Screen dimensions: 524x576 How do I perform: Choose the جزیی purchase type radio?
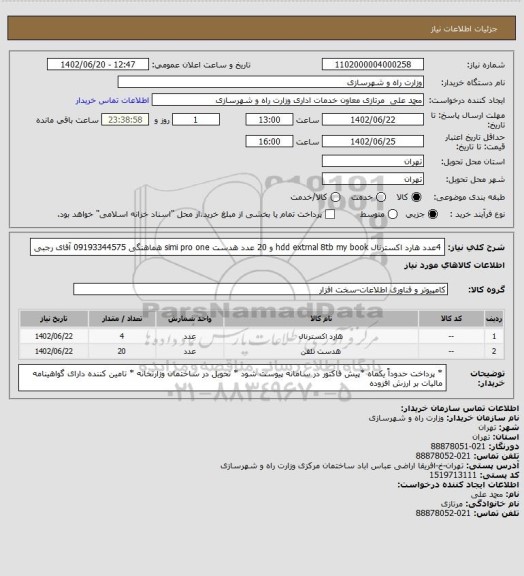433,214
